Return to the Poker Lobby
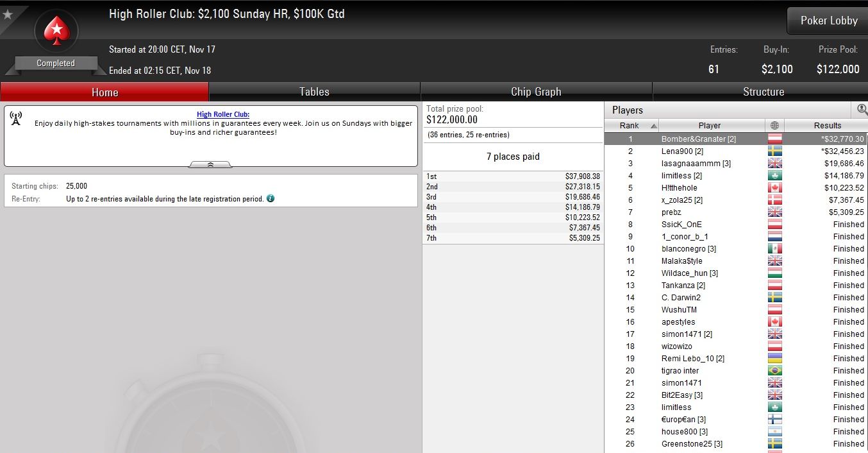The width and height of the screenshot is (868, 453). coord(828,21)
